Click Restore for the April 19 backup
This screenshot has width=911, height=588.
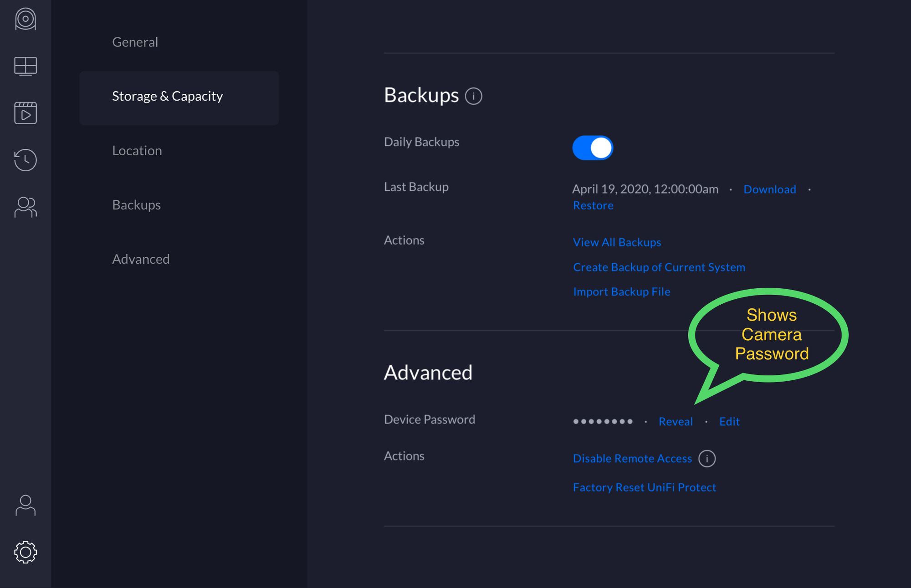pyautogui.click(x=592, y=204)
